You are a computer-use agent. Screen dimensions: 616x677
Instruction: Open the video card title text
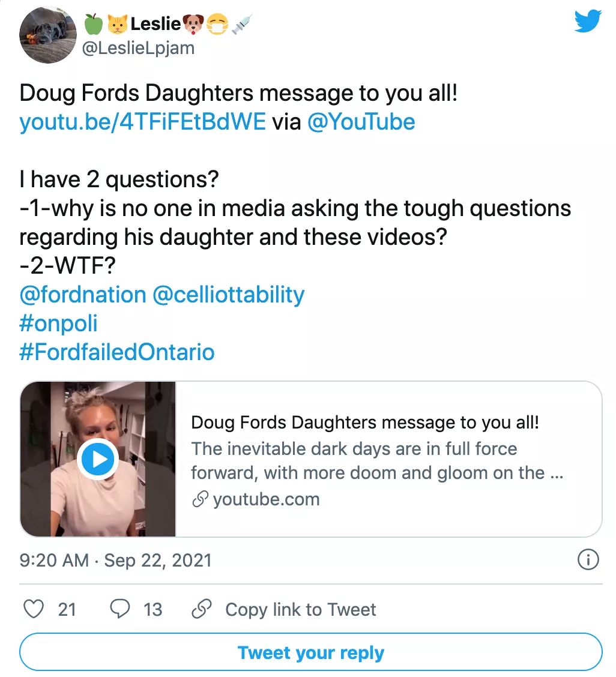coord(365,422)
